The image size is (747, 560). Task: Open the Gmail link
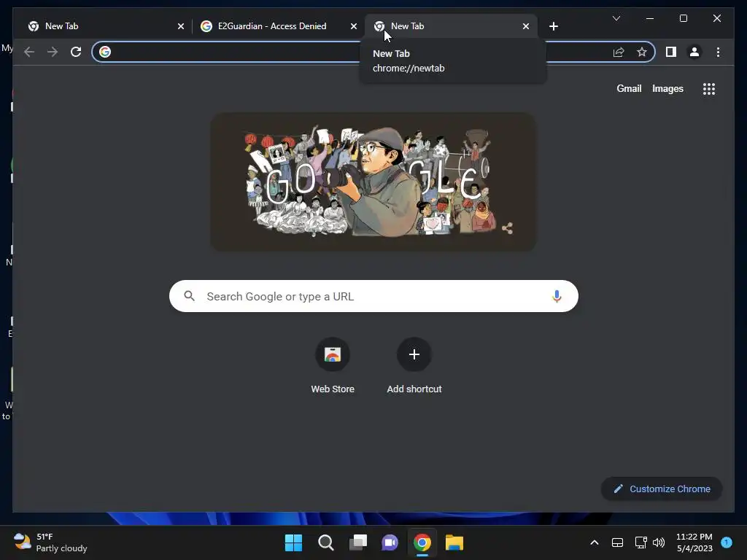tap(629, 88)
